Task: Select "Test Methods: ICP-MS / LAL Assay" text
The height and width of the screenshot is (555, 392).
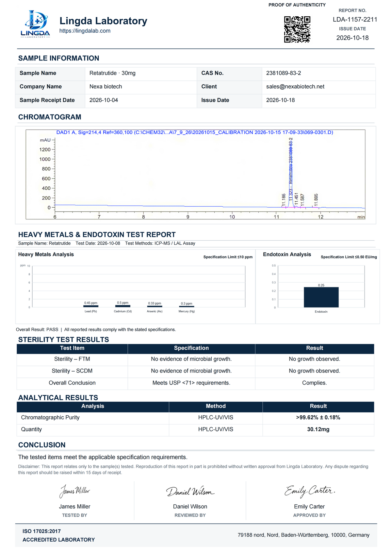Action: pos(160,243)
